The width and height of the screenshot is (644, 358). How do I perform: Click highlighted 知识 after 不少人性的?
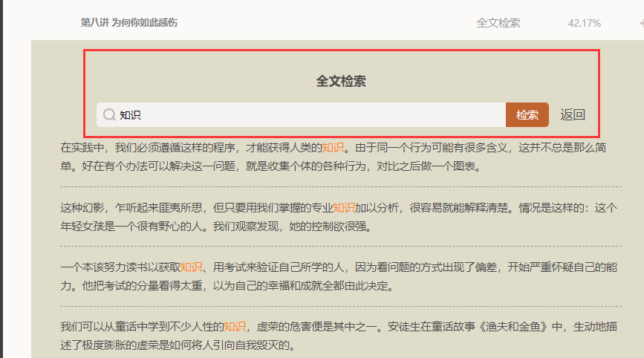coord(235,326)
